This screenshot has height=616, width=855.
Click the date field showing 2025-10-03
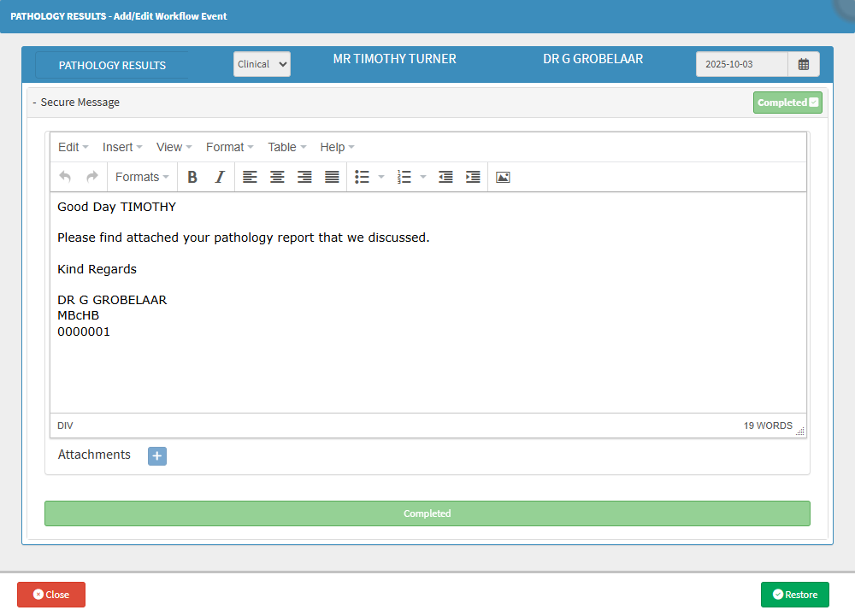(x=741, y=64)
